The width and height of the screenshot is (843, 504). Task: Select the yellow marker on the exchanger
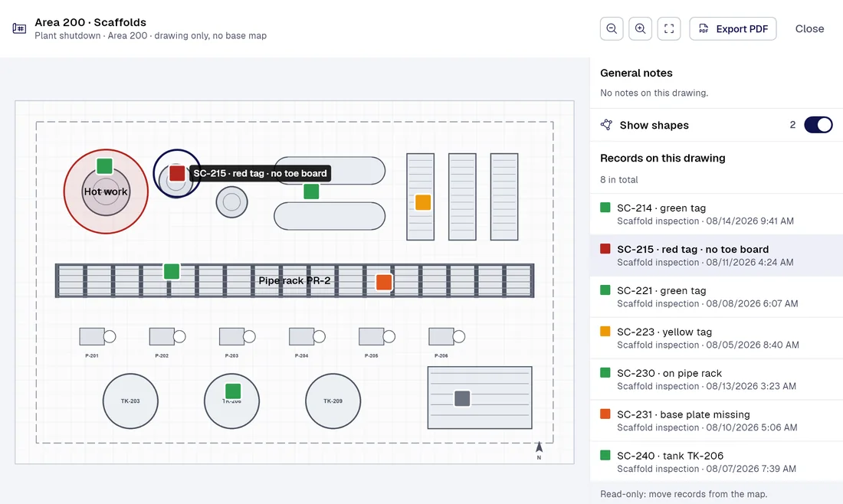pyautogui.click(x=423, y=202)
